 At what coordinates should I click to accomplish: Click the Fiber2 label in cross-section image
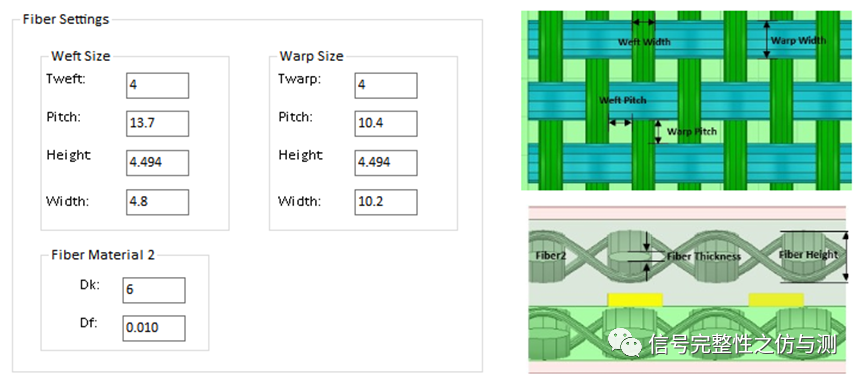click(x=552, y=256)
